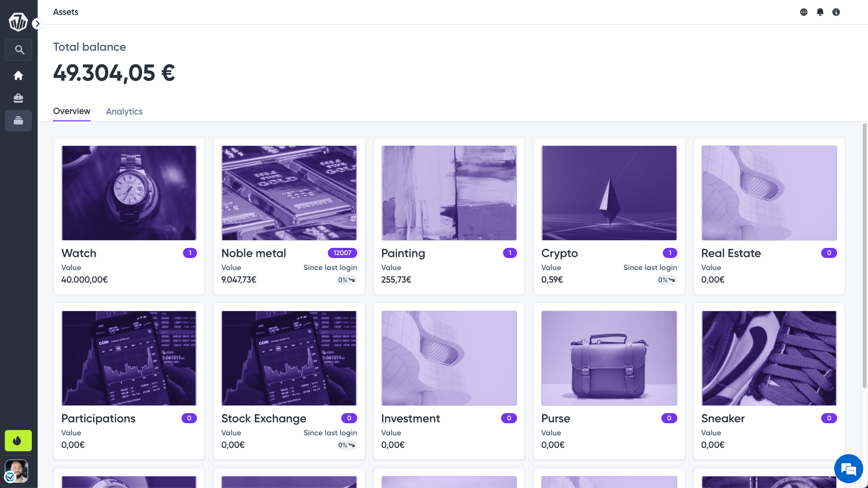Click the green flame button
This screenshot has height=488, width=868.
tap(18, 441)
